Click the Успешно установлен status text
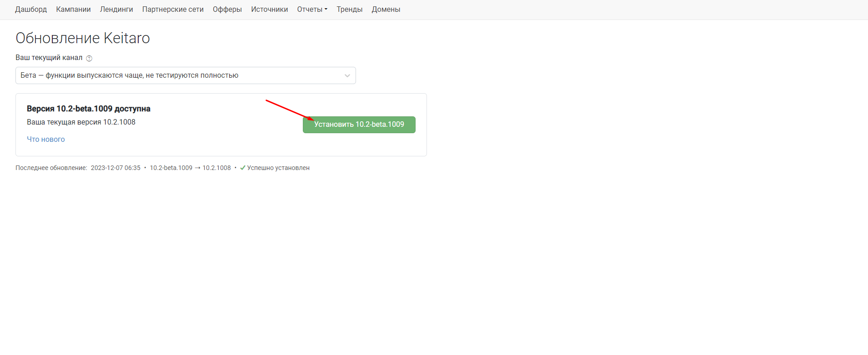Screen dimensions: 868x355 coord(278,168)
